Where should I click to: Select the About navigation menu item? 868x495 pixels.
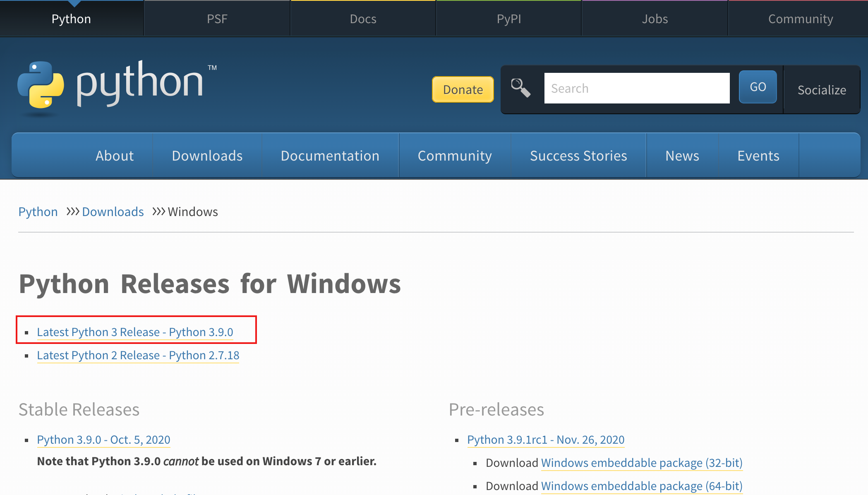coord(115,156)
